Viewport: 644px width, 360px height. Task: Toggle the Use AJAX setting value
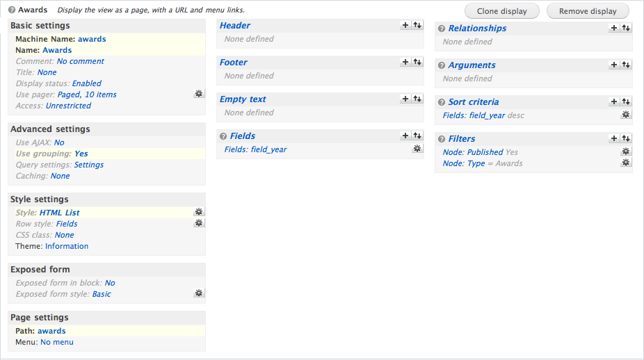point(59,142)
